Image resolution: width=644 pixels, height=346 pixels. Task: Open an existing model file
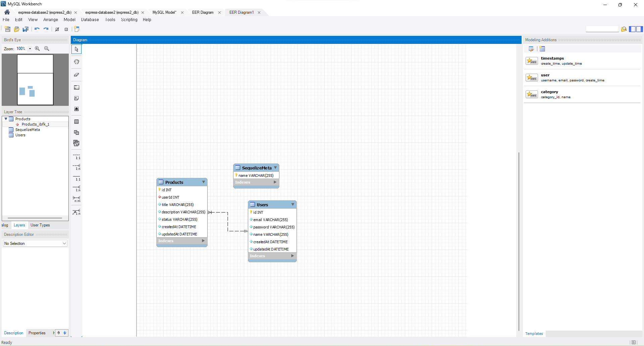point(16,29)
